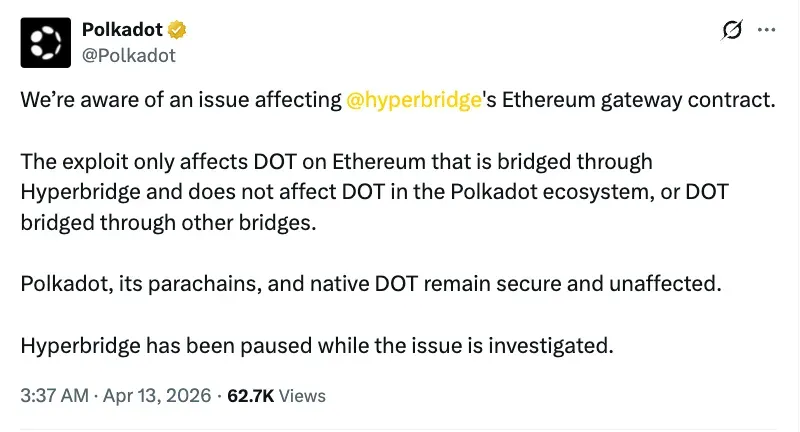Click the "Hyperbridge has been paused" sentence
The image size is (800, 432).
tap(180, 345)
